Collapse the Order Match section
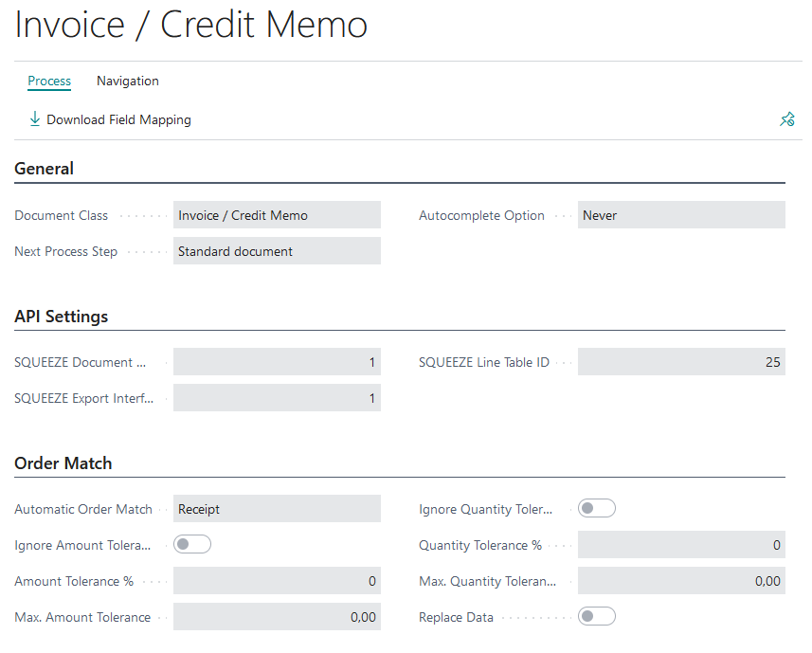Image resolution: width=812 pixels, height=653 pixels. click(63, 463)
